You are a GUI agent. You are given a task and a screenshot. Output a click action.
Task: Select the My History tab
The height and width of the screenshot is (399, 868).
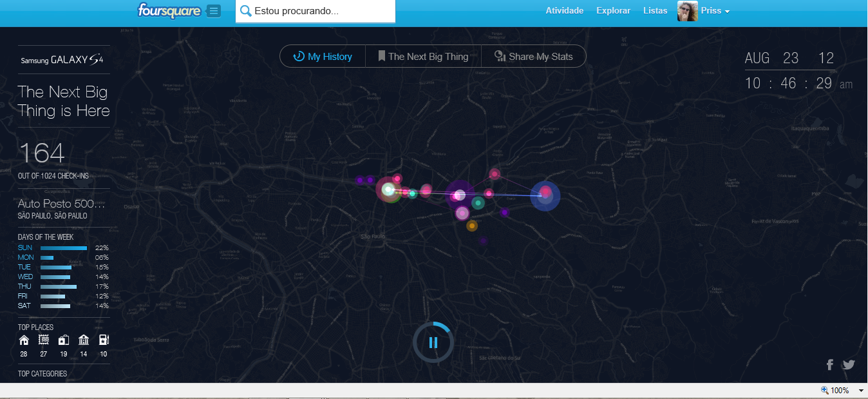click(x=323, y=57)
